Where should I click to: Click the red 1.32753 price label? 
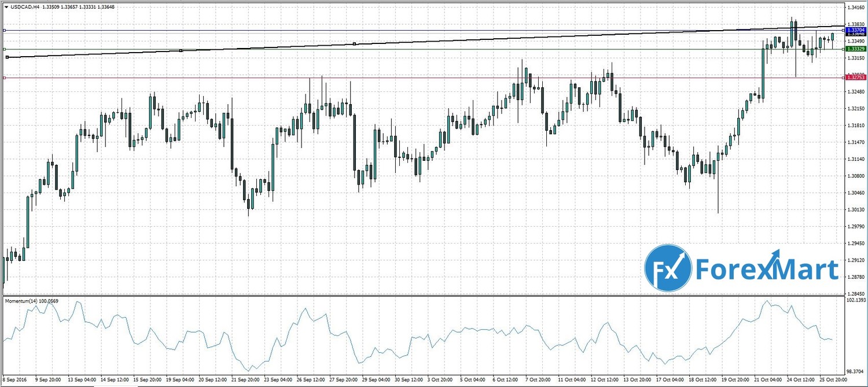pos(855,77)
